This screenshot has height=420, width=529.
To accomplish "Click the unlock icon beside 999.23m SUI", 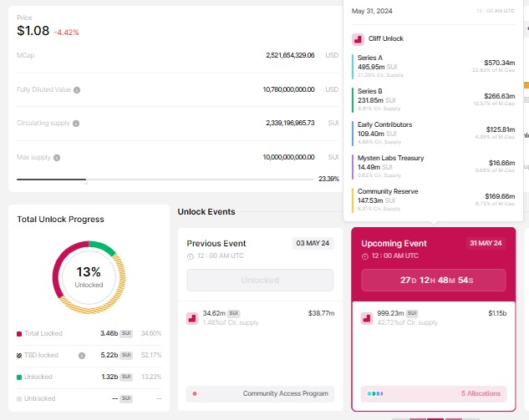I will pyautogui.click(x=367, y=318).
